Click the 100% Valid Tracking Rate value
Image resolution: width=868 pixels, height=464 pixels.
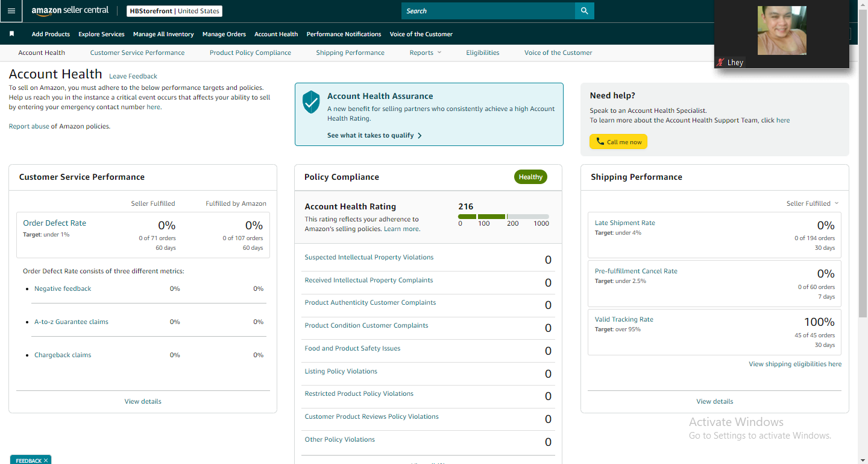[819, 322]
